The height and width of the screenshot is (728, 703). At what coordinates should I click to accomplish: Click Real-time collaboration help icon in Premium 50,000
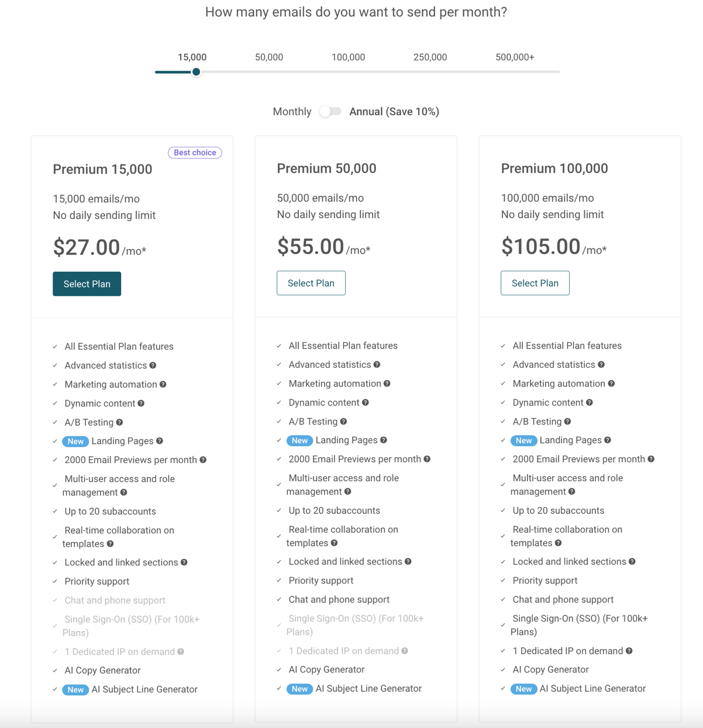click(335, 543)
